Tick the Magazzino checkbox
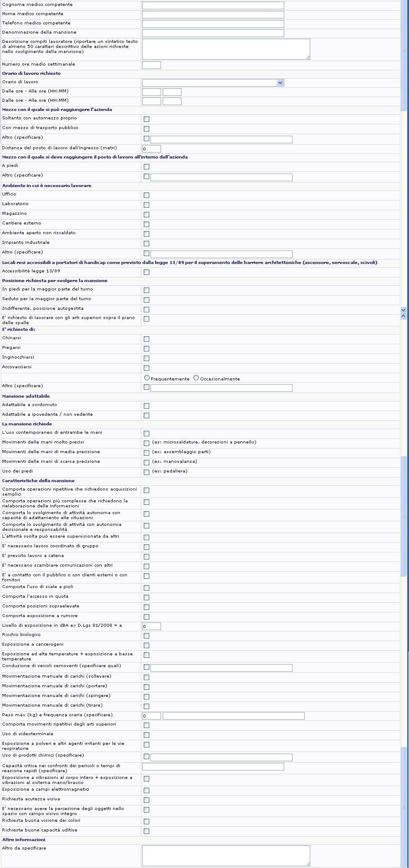The height and width of the screenshot is (868, 409). pyautogui.click(x=146, y=215)
